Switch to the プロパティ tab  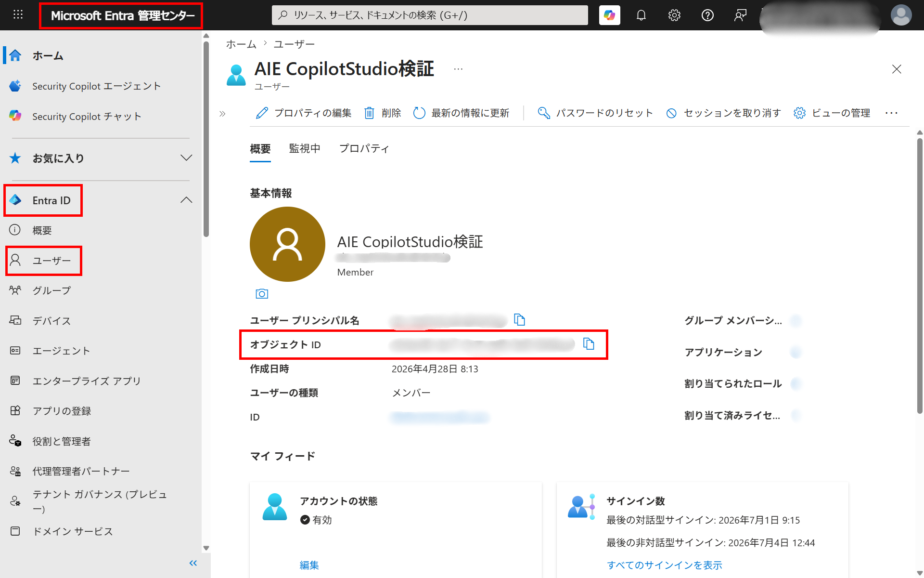coord(364,149)
